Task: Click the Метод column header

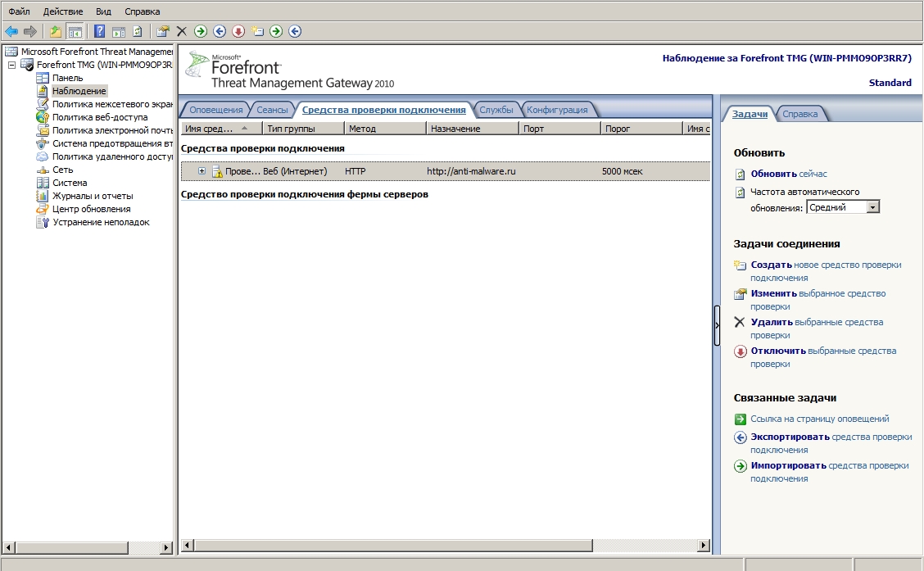Action: point(385,129)
